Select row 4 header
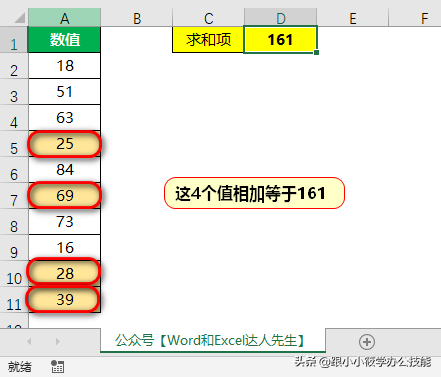441x377 pixels. point(14,118)
